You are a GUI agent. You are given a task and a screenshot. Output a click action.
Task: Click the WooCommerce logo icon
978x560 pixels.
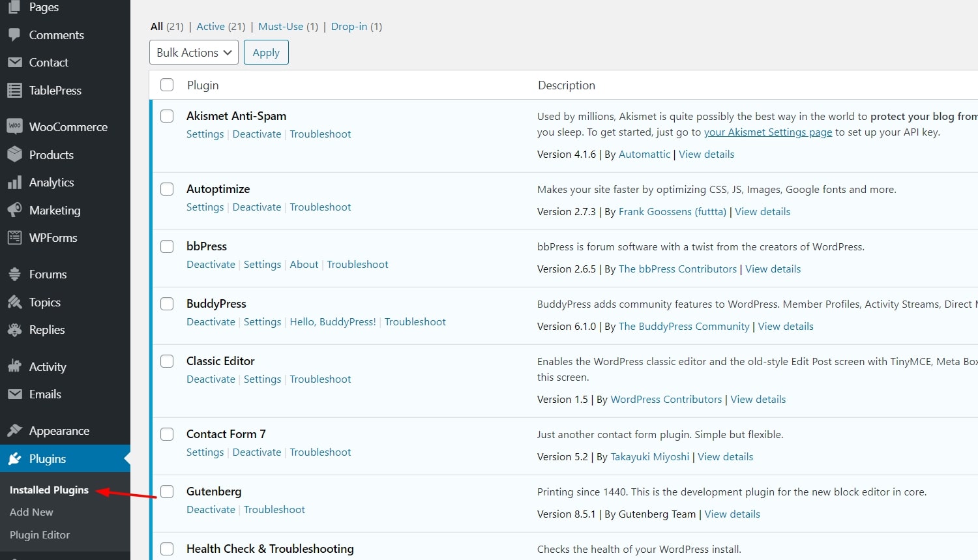(14, 126)
